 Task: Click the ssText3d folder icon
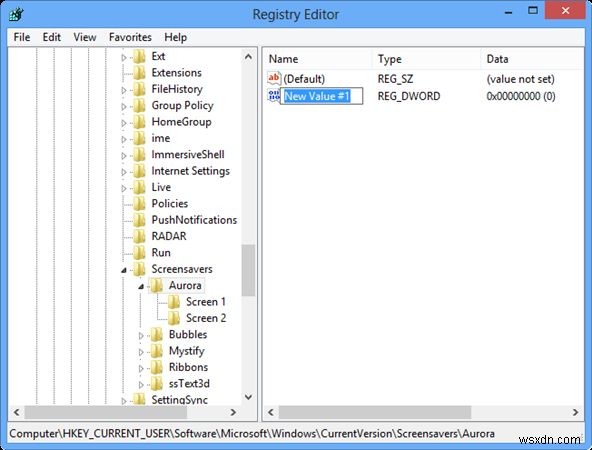(x=157, y=384)
